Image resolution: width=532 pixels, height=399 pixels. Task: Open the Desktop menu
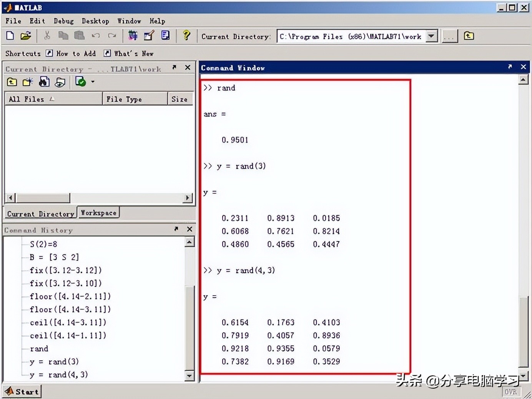coord(95,21)
